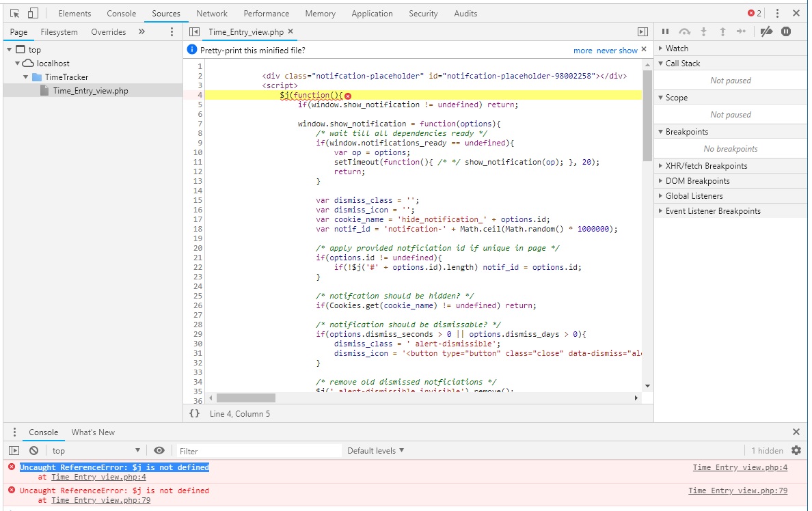Follow the 'at Time_Entry_view.php:4' stack link

click(98, 478)
